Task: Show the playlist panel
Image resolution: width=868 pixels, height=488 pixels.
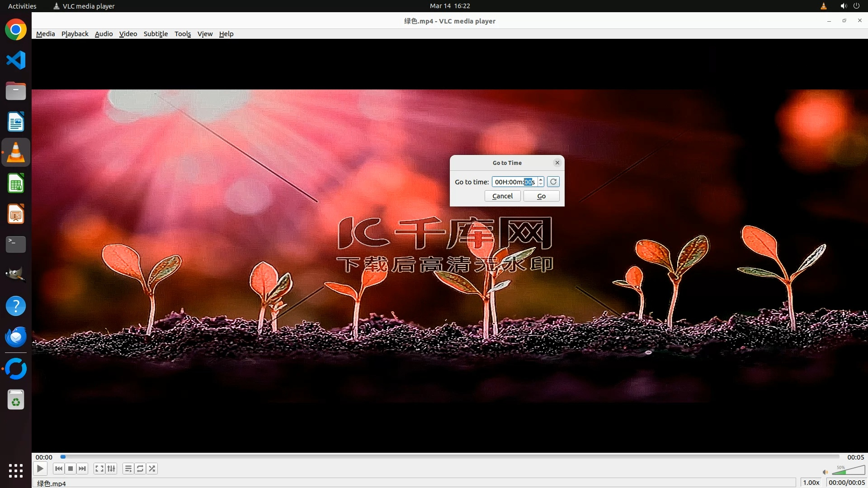Action: pyautogui.click(x=128, y=469)
